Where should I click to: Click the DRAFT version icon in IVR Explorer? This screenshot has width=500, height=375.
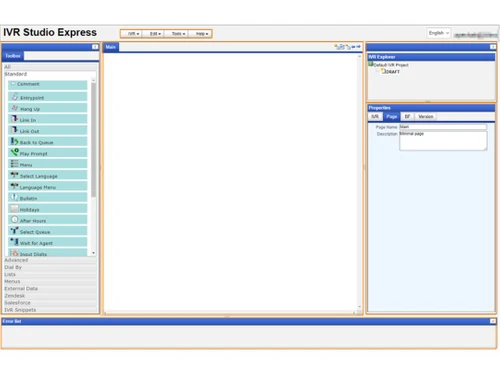point(383,71)
